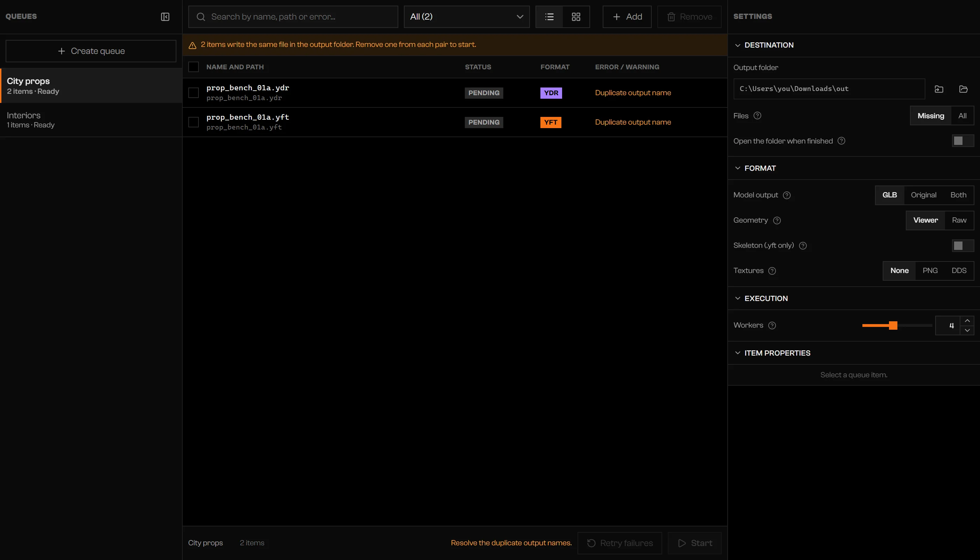Collapse the Execution section
The image size is (980, 560).
click(x=737, y=299)
